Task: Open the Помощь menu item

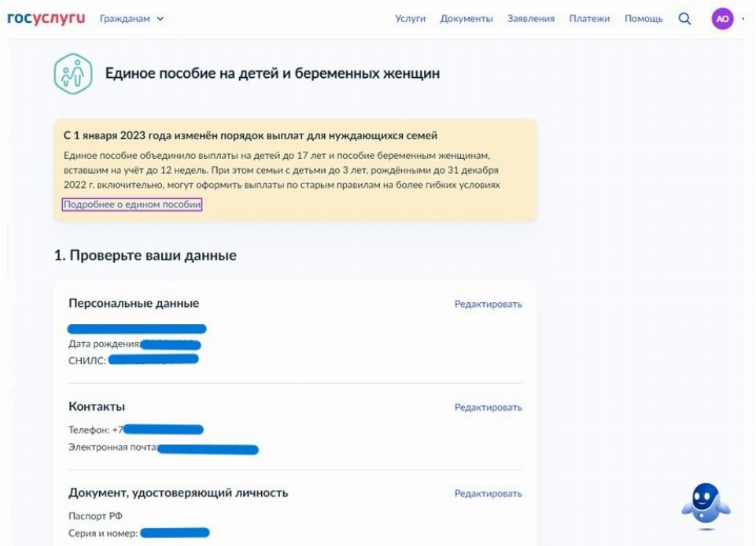Action: click(644, 19)
